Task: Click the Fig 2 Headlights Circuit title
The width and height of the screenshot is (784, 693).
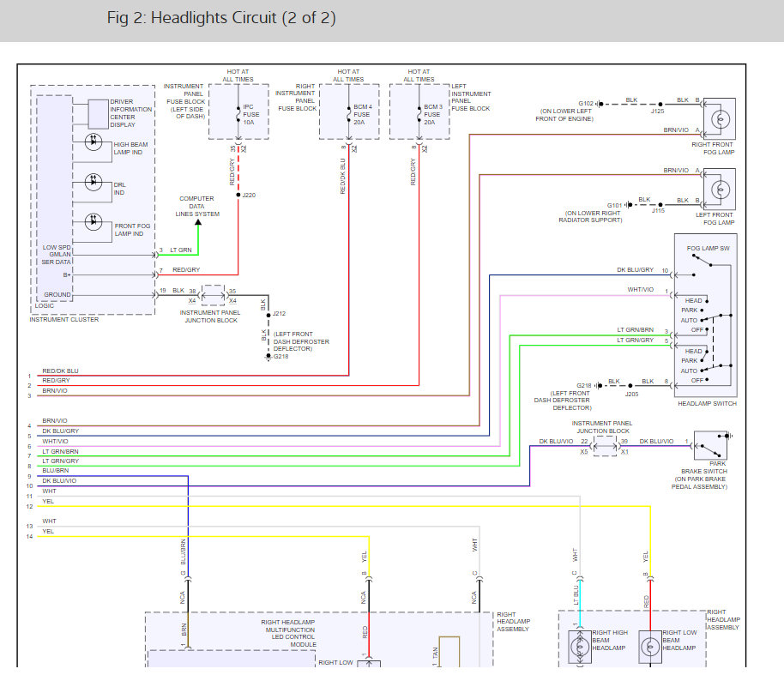Action: point(221,18)
